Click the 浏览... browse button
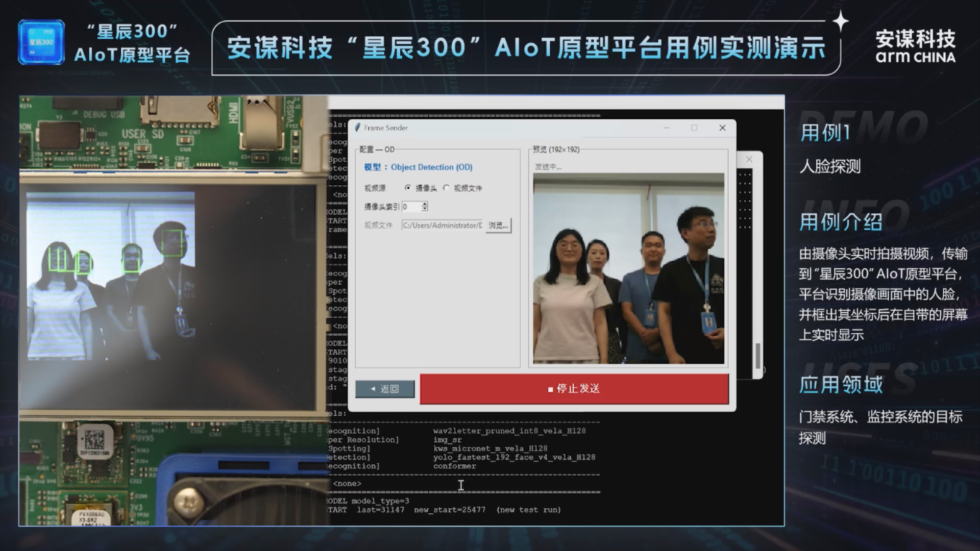 tap(498, 225)
